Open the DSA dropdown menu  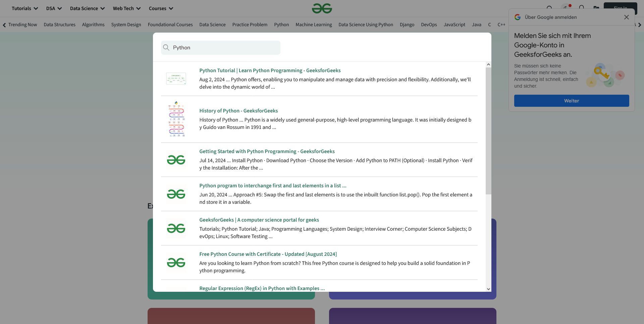point(54,8)
